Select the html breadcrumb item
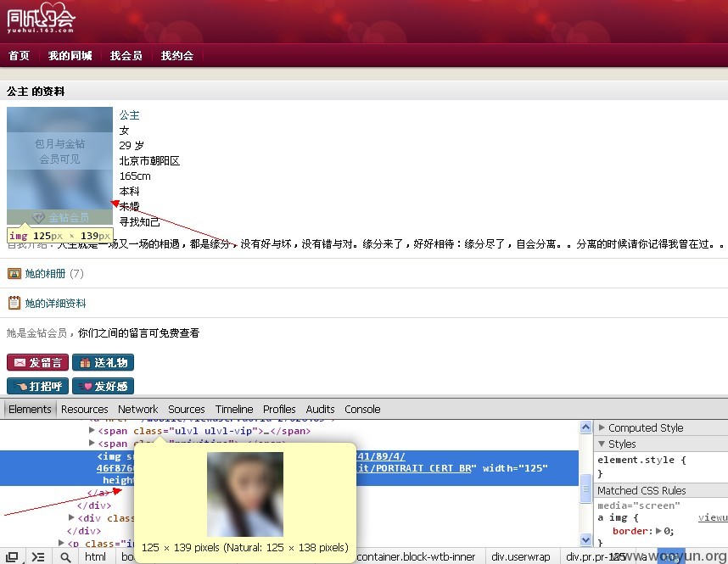This screenshot has width=728, height=564. [95, 556]
